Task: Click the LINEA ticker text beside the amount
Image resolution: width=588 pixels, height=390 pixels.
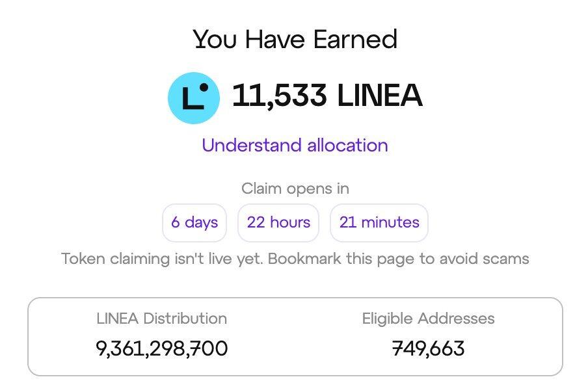Action: point(380,96)
